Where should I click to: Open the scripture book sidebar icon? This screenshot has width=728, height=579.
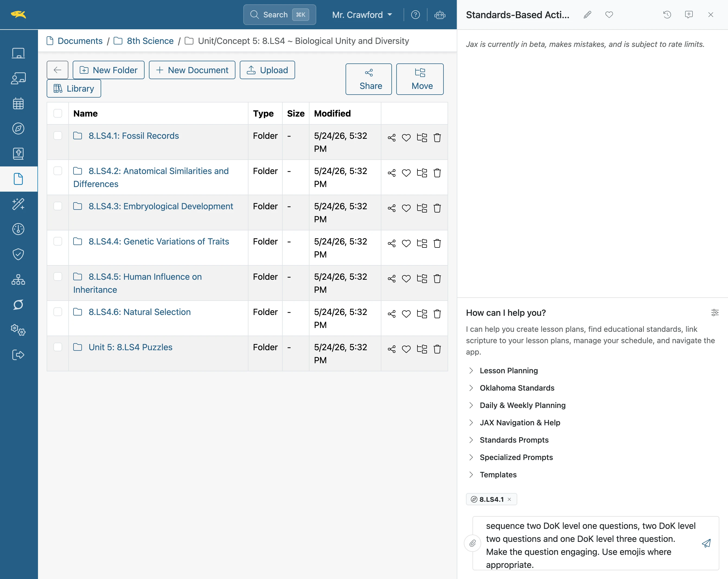[x=18, y=153]
